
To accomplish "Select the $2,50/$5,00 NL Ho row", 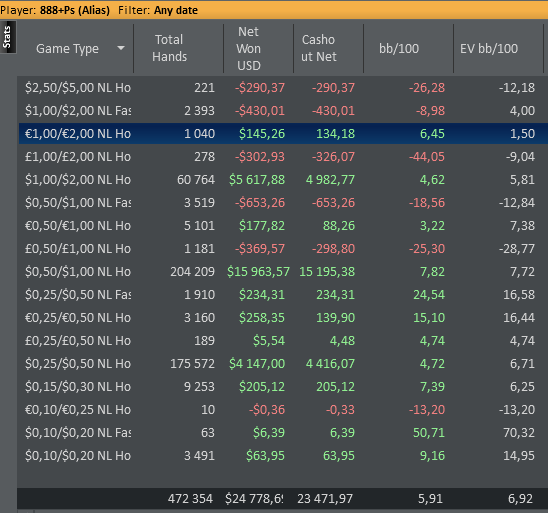I will pyautogui.click(x=283, y=87).
